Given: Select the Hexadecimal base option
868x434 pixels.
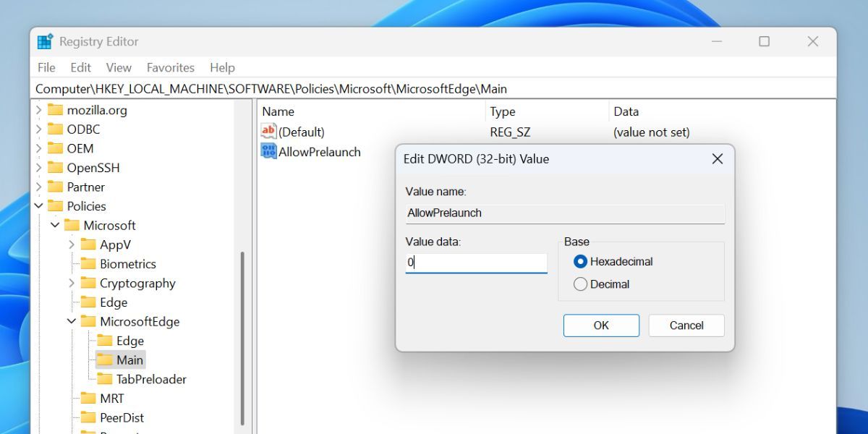Looking at the screenshot, I should point(581,262).
